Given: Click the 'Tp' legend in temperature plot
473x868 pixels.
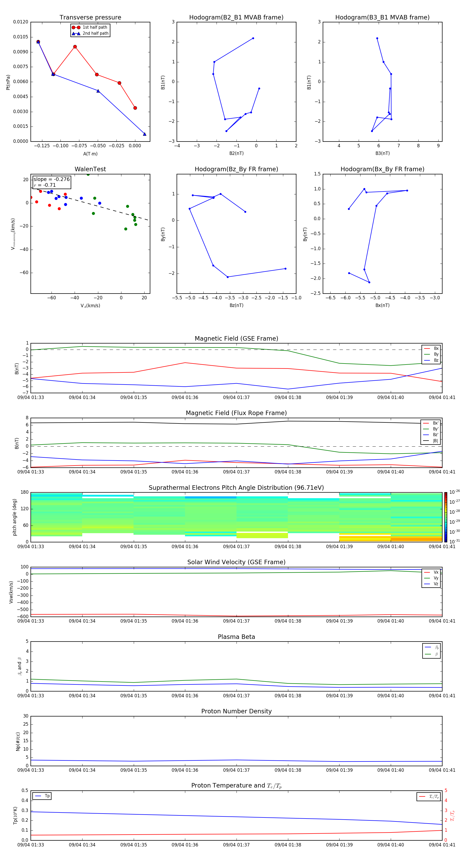Looking at the screenshot, I should click(42, 796).
